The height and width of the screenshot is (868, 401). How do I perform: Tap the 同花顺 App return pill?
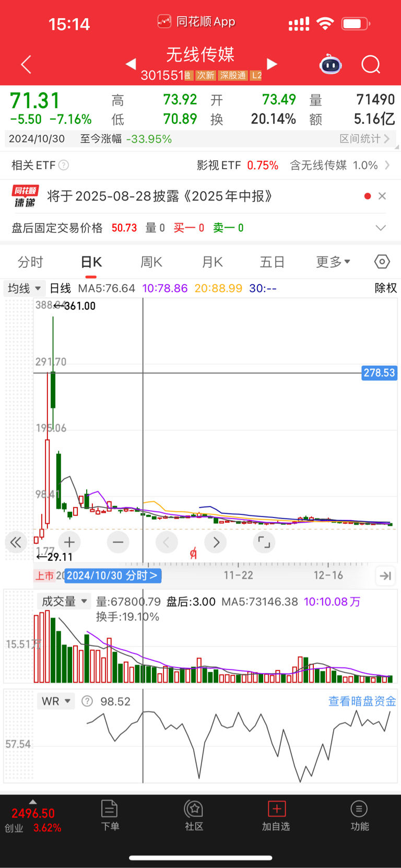tap(196, 21)
